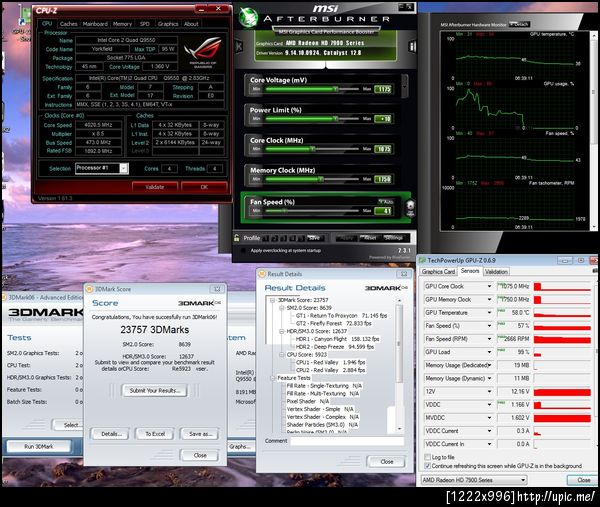
Task: Open the GPU Memory Clock sensor dropdown
Action: pos(489,299)
